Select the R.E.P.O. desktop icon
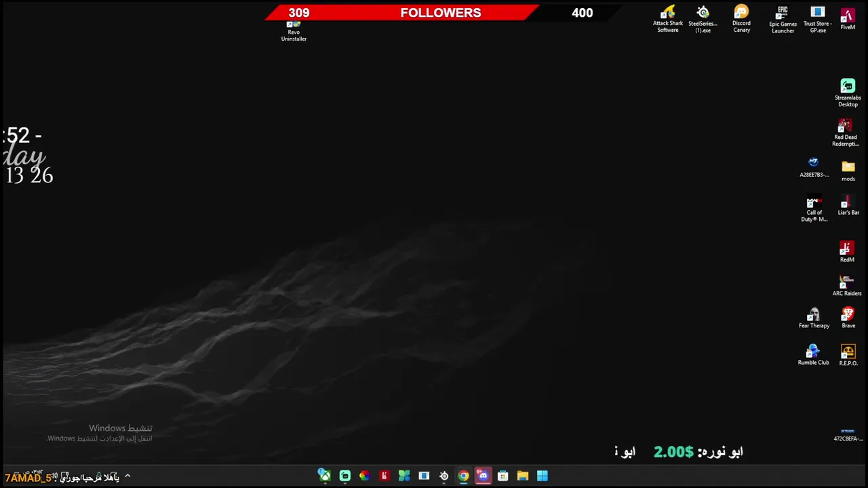 [848, 355]
